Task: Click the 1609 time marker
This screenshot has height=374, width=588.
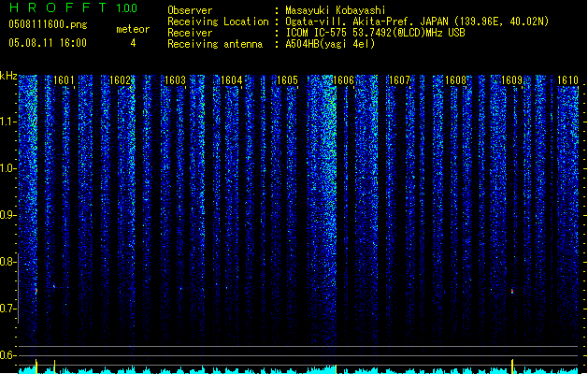Action: [511, 80]
